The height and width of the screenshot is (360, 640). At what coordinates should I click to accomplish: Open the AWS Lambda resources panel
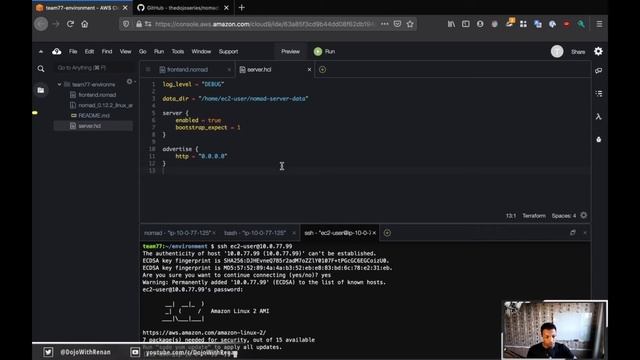(x=598, y=117)
